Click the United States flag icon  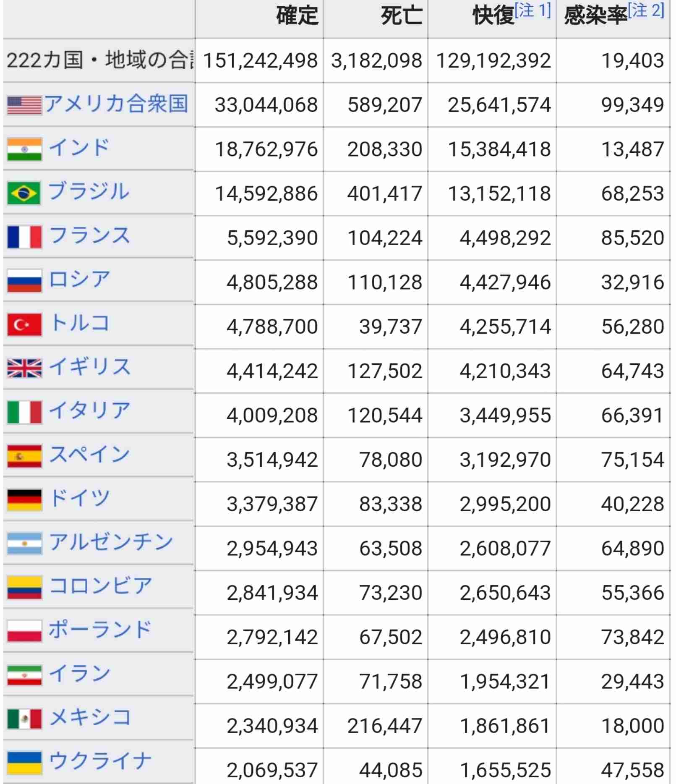[x=24, y=105]
